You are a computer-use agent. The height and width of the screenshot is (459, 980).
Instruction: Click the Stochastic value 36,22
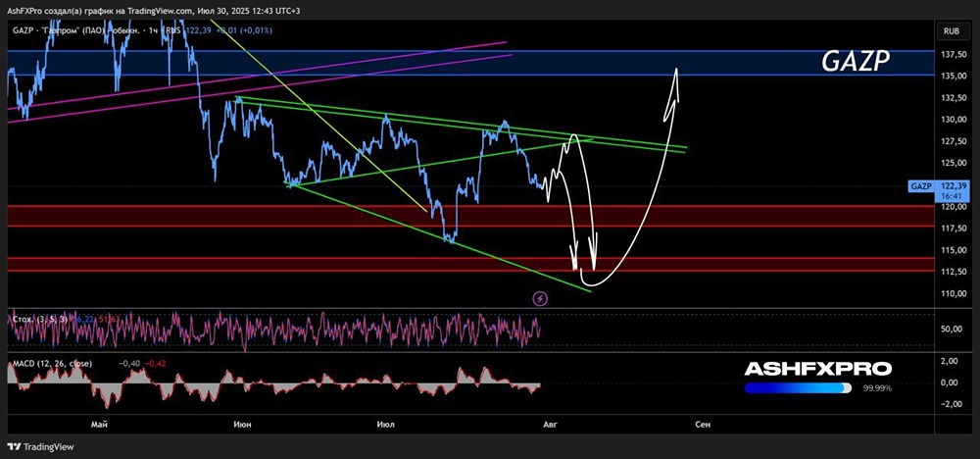(x=83, y=319)
